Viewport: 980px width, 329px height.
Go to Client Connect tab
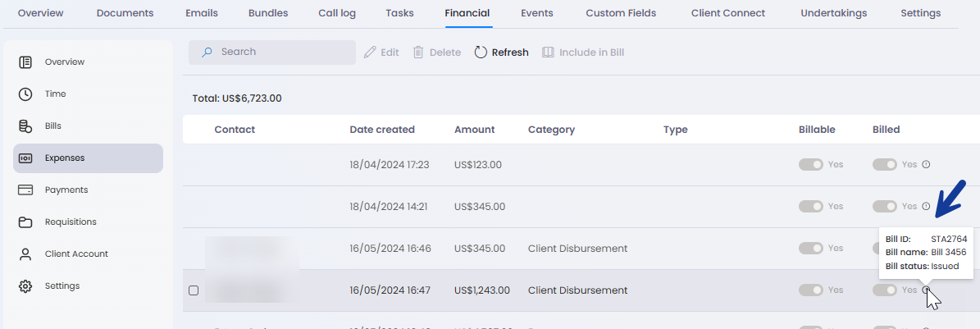727,13
